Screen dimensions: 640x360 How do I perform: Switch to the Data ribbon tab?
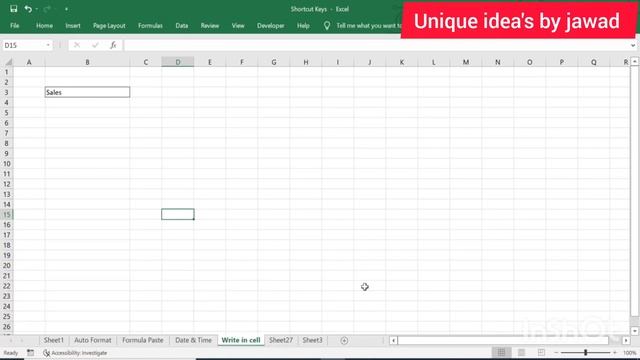tap(182, 25)
